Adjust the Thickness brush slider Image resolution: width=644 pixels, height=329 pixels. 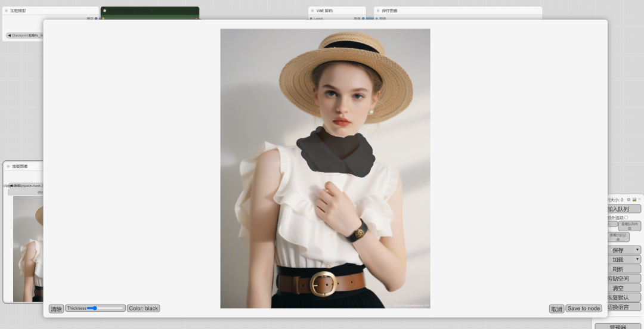click(x=106, y=308)
